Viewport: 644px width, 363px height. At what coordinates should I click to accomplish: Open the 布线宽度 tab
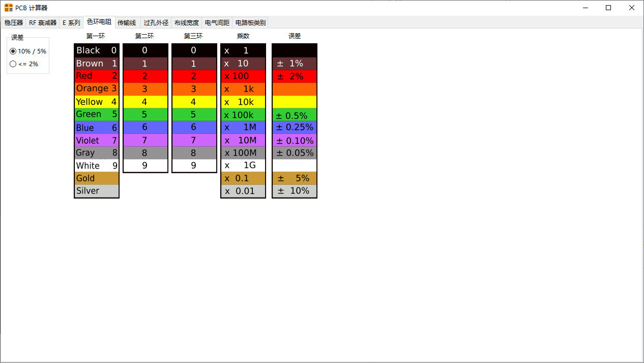click(x=186, y=23)
